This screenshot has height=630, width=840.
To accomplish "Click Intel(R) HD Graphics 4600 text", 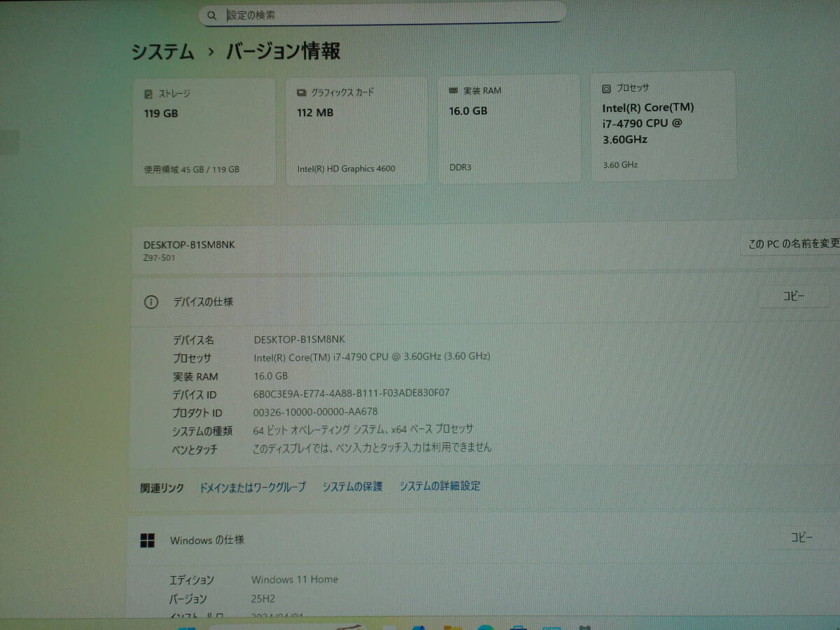I will coord(346,169).
